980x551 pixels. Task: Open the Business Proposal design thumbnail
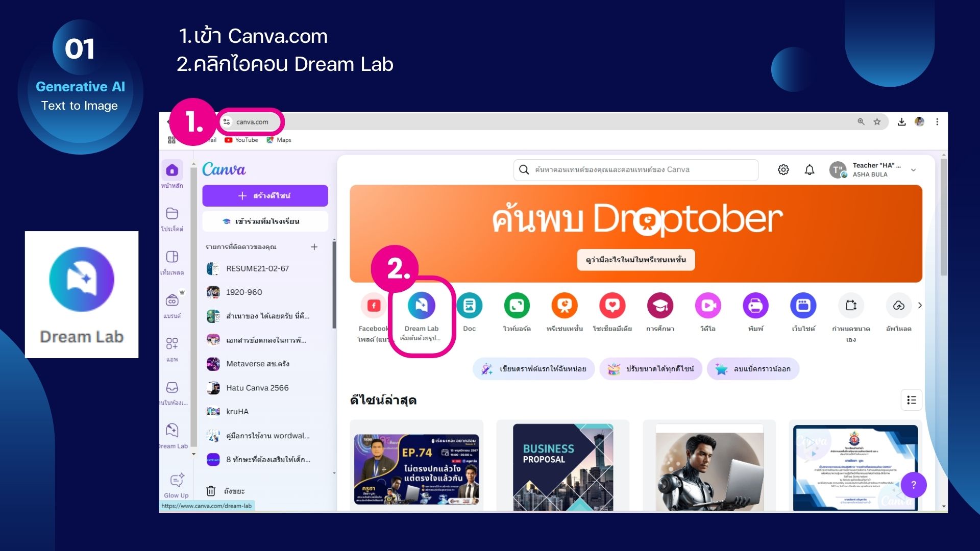pyautogui.click(x=562, y=467)
